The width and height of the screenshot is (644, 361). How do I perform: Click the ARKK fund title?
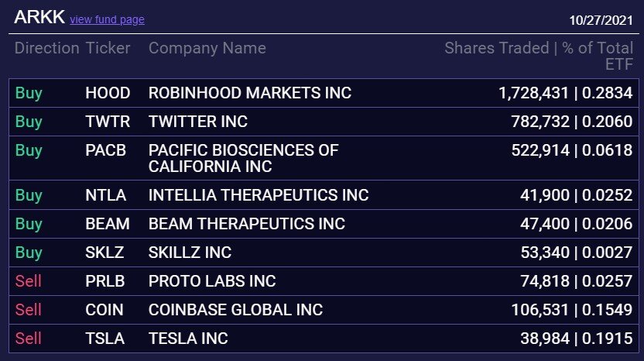[x=39, y=17]
